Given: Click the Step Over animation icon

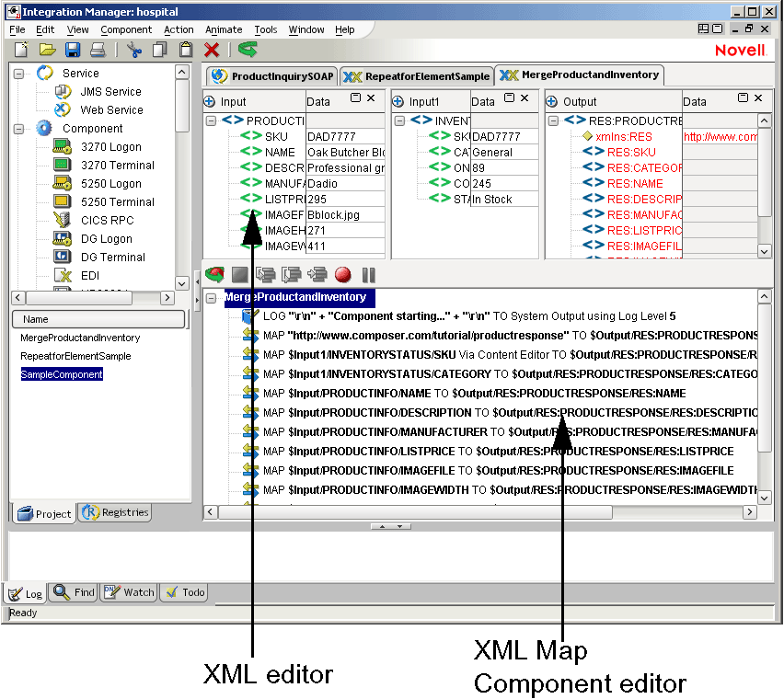Looking at the screenshot, I should pos(291,275).
